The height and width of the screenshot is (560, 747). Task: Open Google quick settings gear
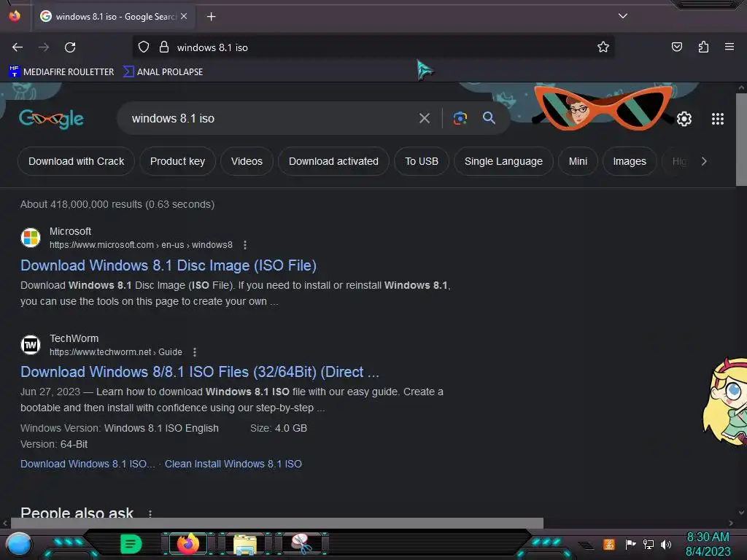pos(684,119)
